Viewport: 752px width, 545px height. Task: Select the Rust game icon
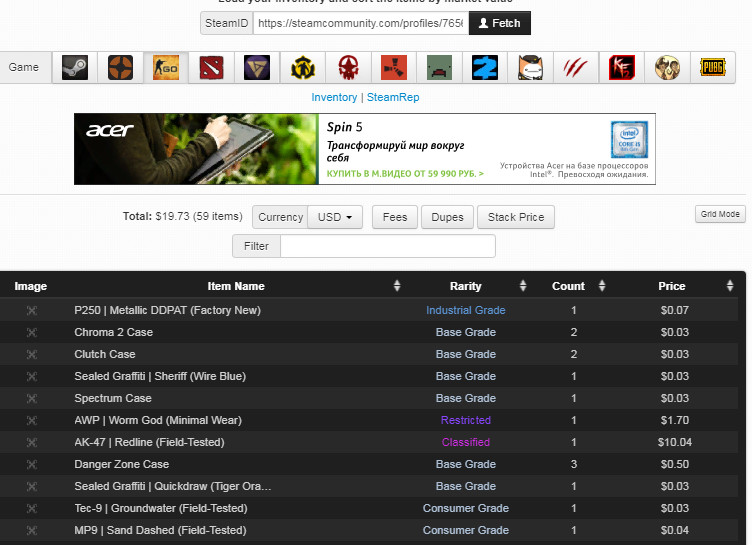394,68
